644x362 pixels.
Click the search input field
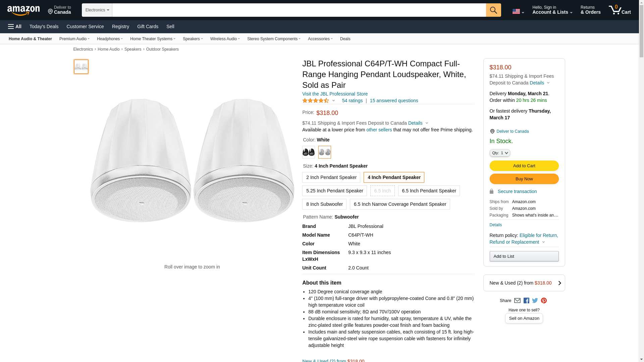pyautogui.click(x=299, y=10)
